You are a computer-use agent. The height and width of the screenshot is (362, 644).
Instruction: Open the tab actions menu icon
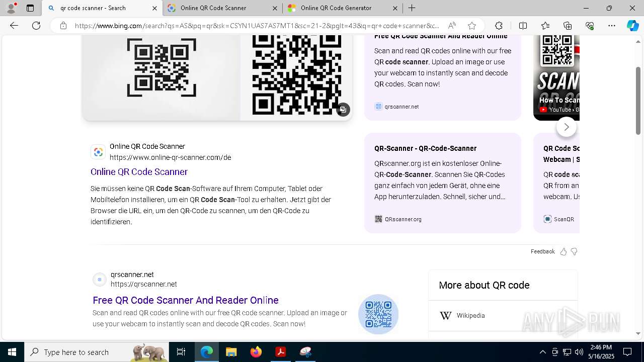pos(30,8)
